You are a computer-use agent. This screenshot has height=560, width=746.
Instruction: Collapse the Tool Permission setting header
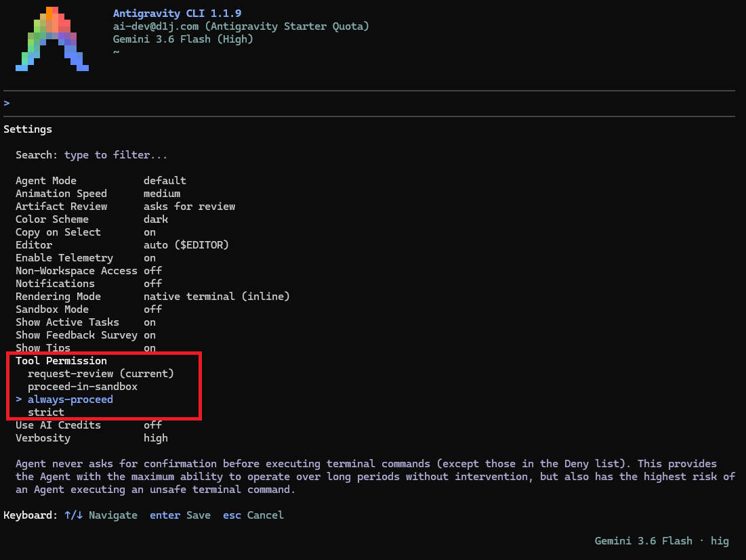[x=61, y=361]
